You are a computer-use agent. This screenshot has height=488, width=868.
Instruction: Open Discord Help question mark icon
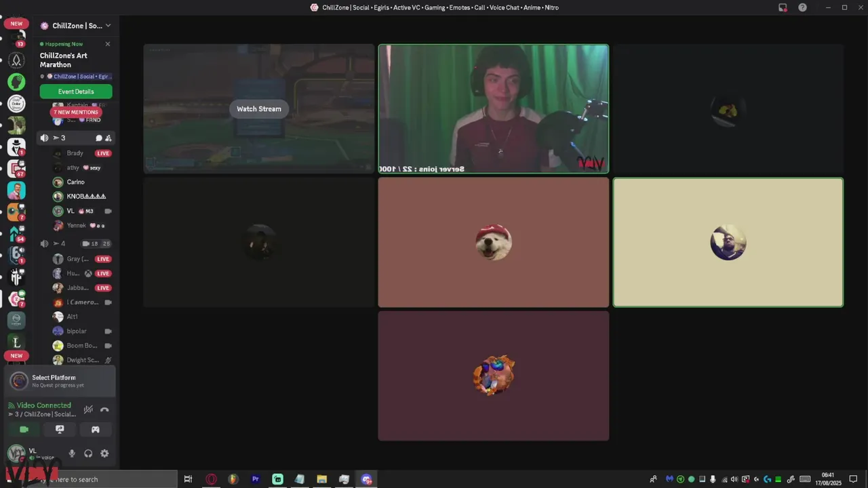(803, 7)
